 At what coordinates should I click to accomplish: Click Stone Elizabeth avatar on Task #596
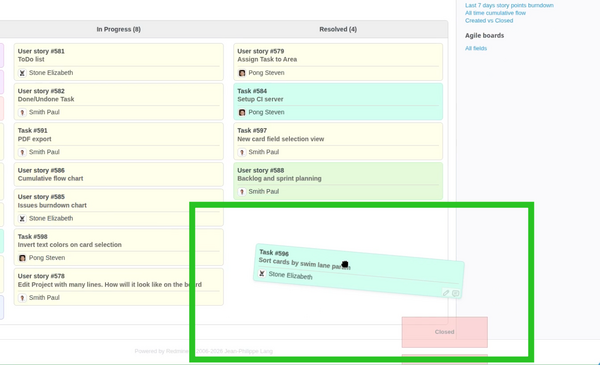pyautogui.click(x=262, y=273)
